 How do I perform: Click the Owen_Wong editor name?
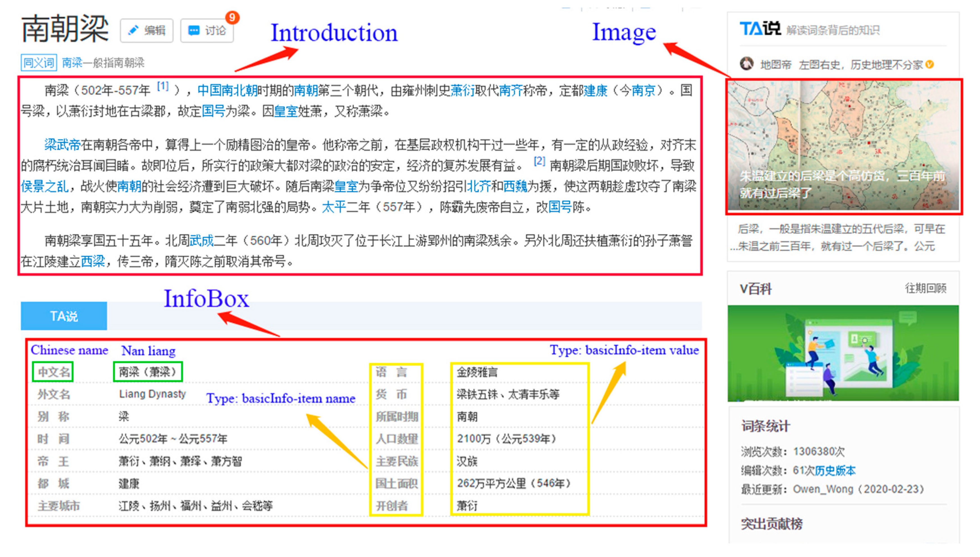pyautogui.click(x=823, y=489)
